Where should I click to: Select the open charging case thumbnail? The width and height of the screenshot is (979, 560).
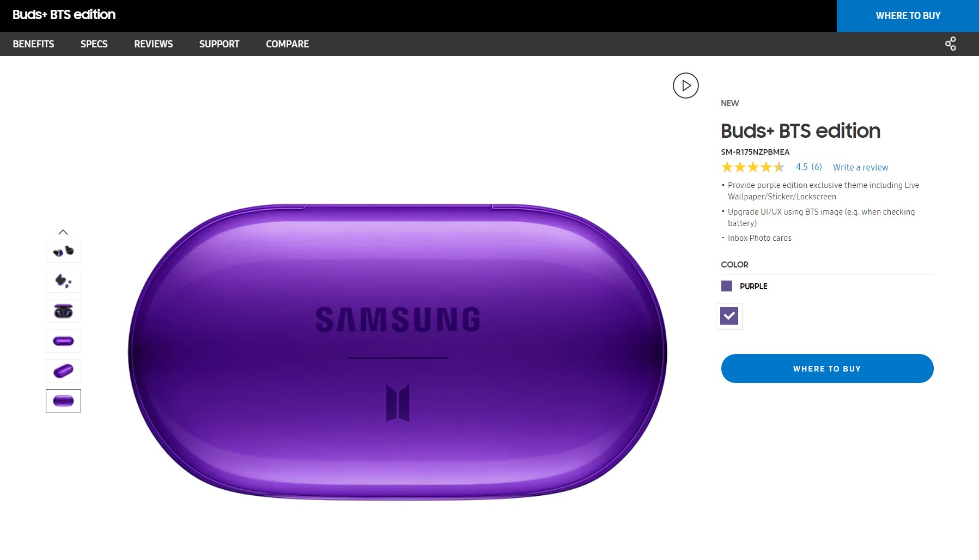point(63,311)
